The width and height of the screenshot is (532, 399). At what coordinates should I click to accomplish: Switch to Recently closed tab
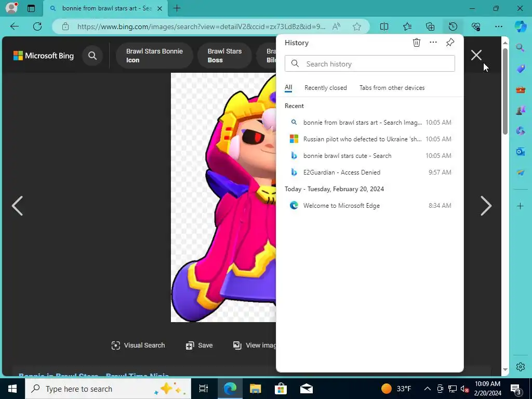pos(326,87)
